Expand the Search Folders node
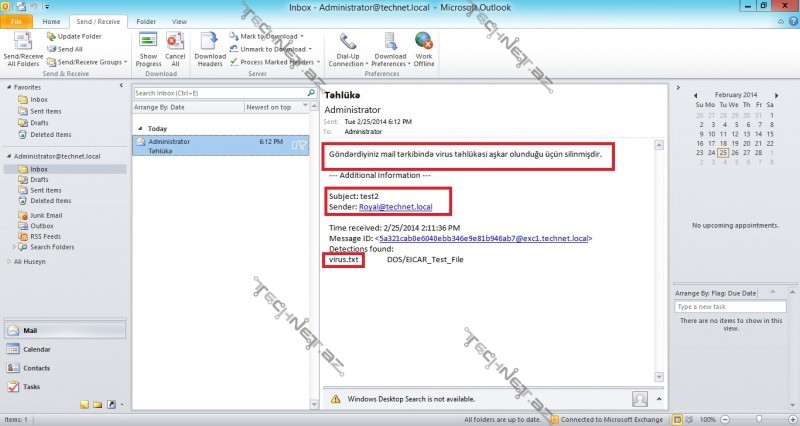Viewport: 800px width, 426px height. coord(14,247)
